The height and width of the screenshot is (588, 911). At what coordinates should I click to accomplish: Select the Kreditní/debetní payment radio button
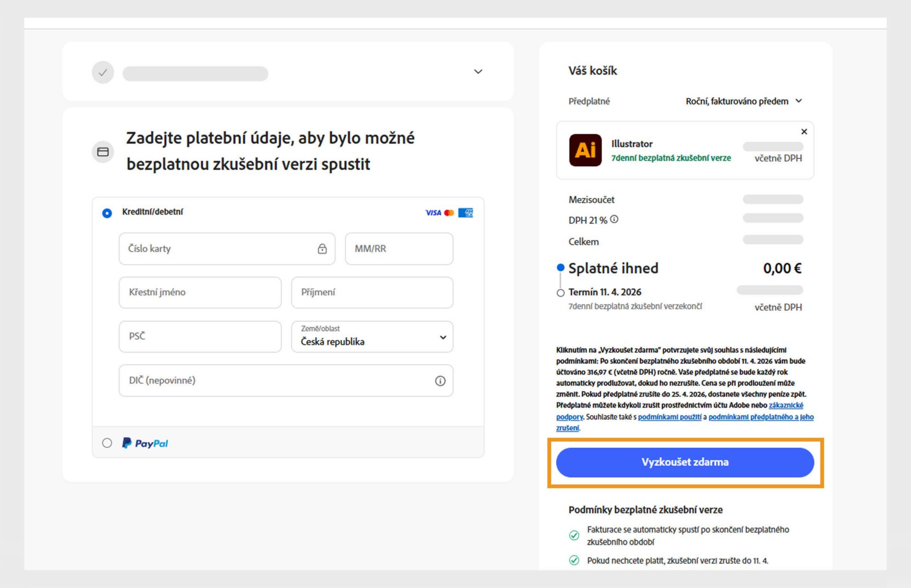[x=106, y=213]
